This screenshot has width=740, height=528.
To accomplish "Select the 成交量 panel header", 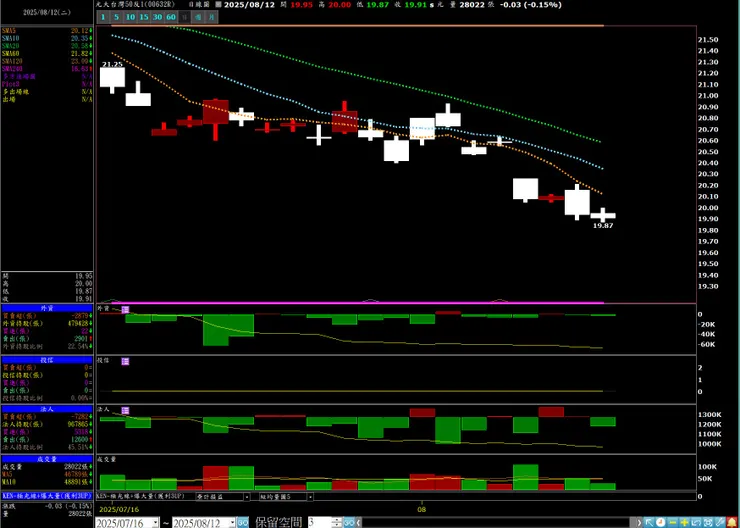I will 47,459.
